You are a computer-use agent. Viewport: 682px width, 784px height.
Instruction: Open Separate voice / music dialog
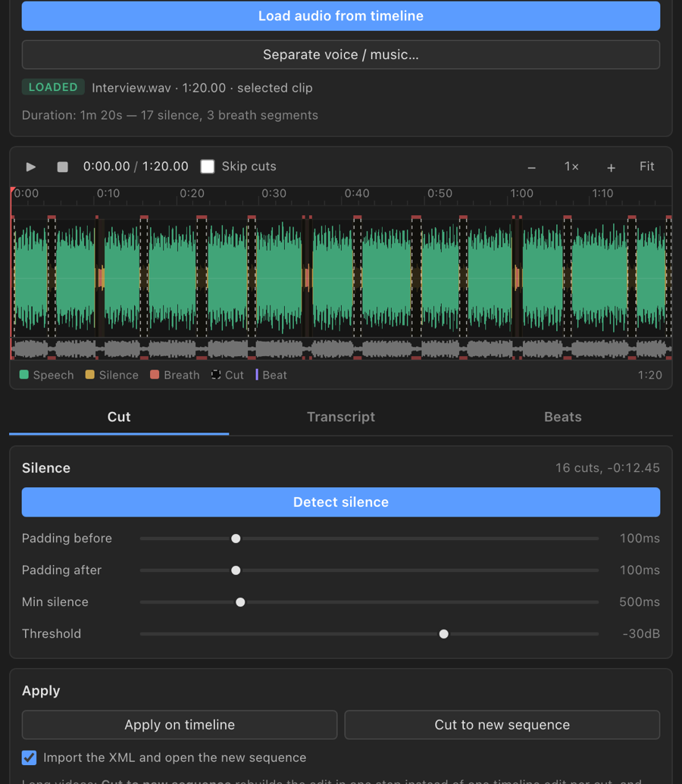pyautogui.click(x=341, y=55)
